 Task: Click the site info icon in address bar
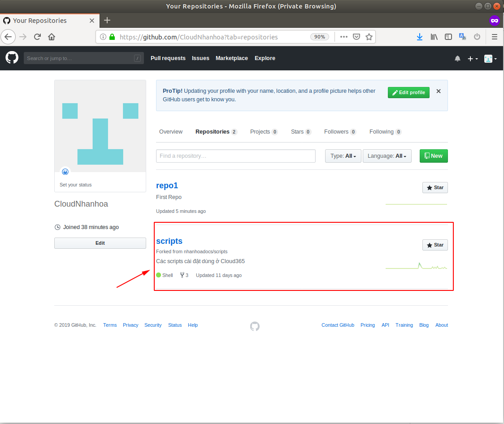103,37
